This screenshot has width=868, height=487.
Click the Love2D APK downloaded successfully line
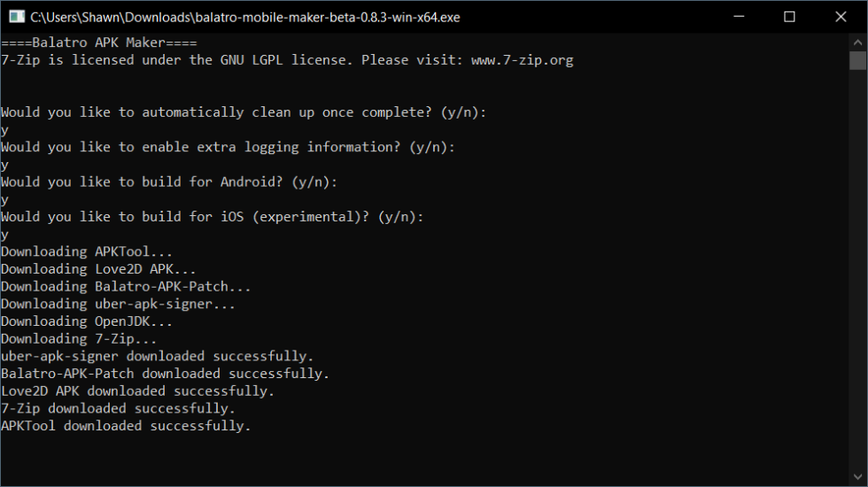coord(137,390)
